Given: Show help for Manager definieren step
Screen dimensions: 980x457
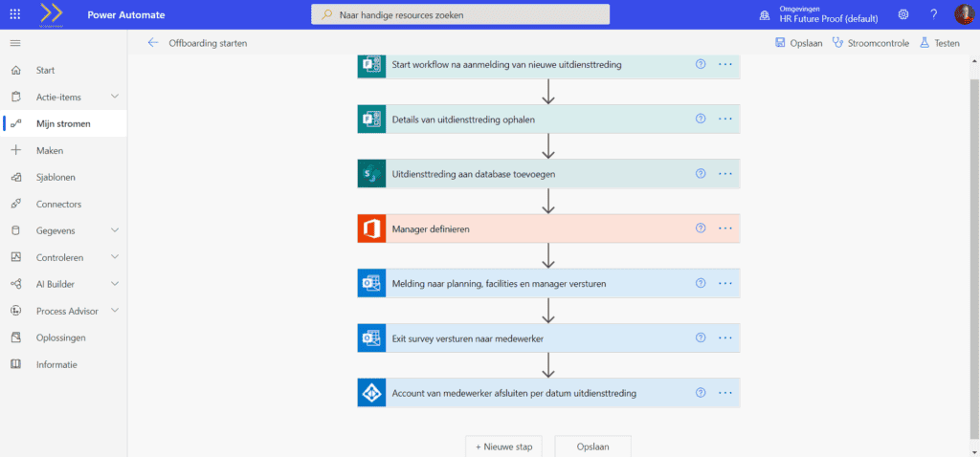Looking at the screenshot, I should (x=701, y=228).
